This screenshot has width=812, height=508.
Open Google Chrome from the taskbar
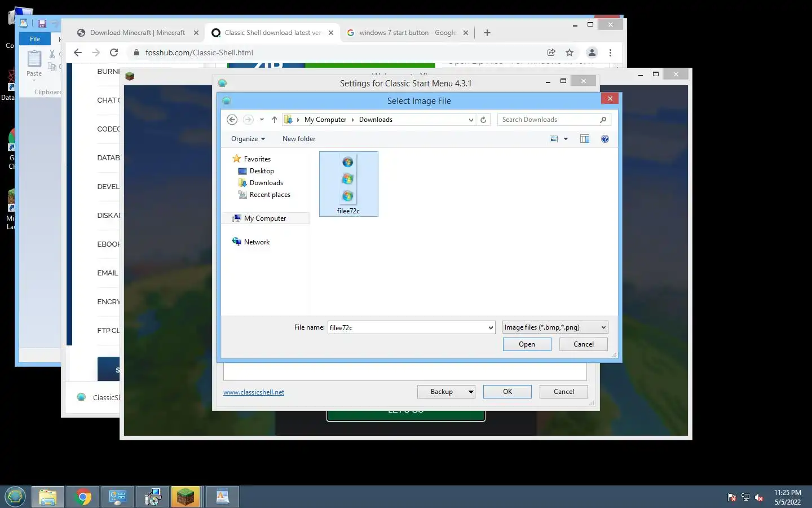[x=83, y=497]
